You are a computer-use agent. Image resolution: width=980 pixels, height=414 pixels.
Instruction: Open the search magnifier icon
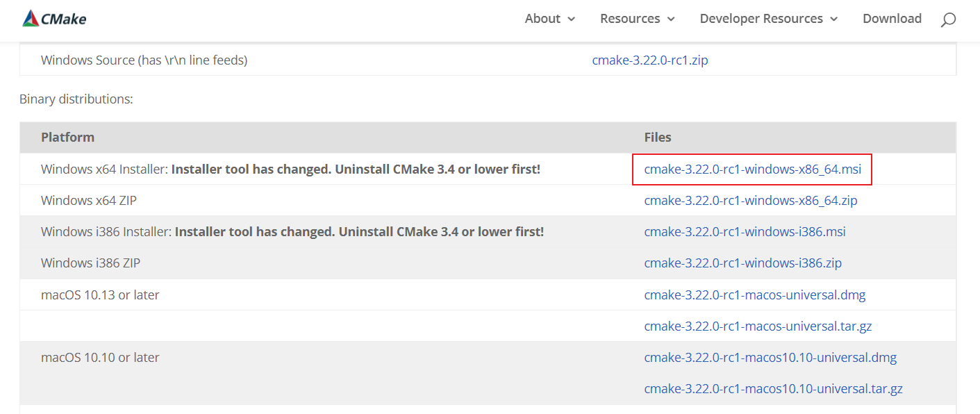point(948,19)
